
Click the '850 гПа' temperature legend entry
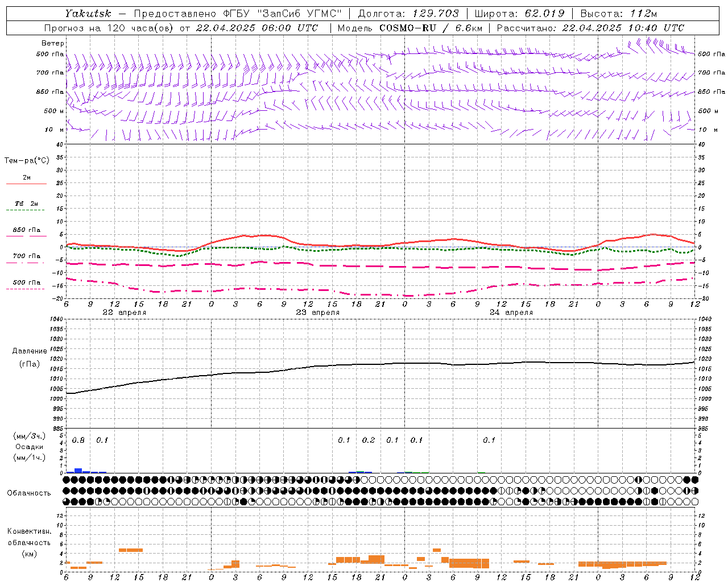[27, 230]
